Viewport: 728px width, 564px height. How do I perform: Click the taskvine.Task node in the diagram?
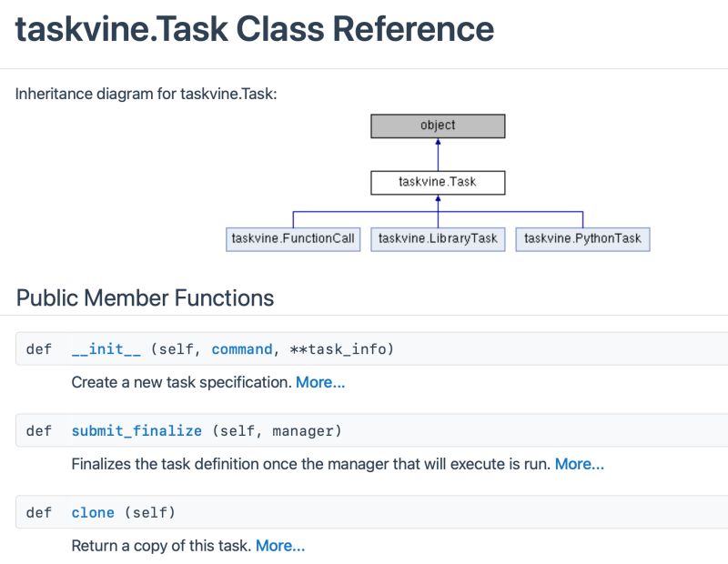click(438, 182)
